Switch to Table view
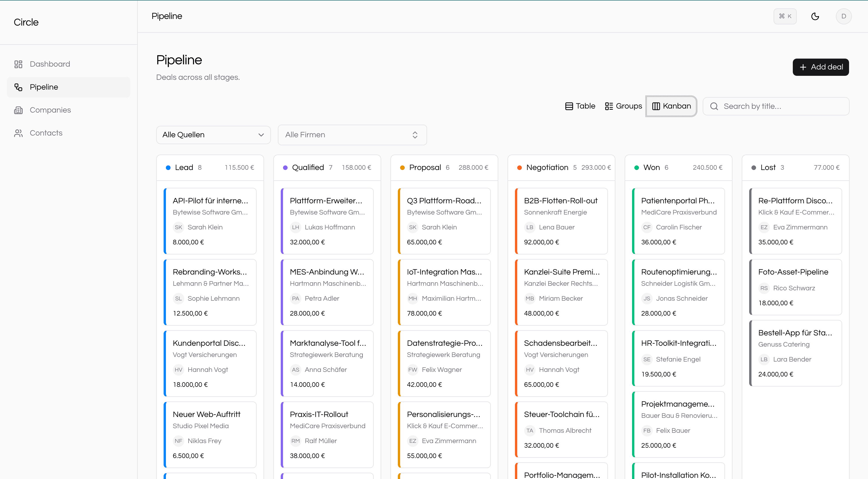The image size is (868, 479). coord(580,106)
